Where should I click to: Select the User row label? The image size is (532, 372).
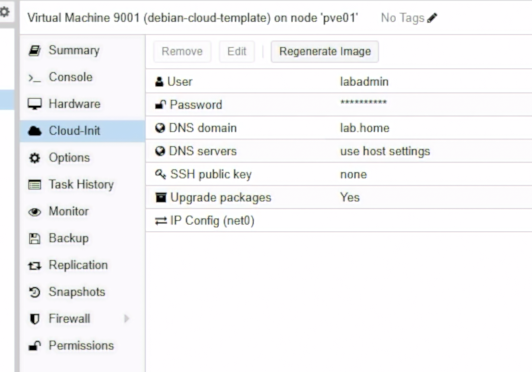(180, 82)
